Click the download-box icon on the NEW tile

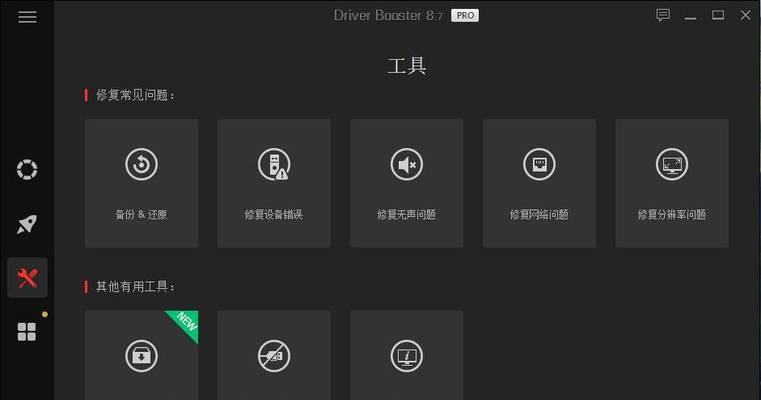pos(141,356)
